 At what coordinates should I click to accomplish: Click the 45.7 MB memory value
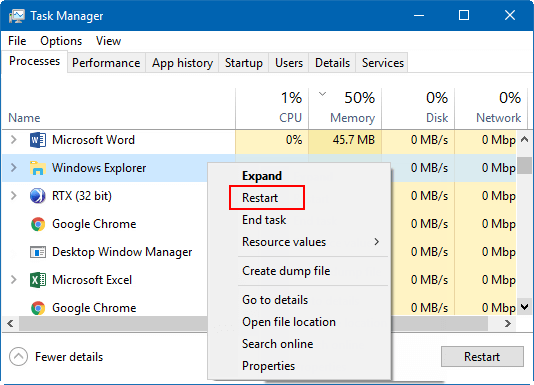point(354,140)
